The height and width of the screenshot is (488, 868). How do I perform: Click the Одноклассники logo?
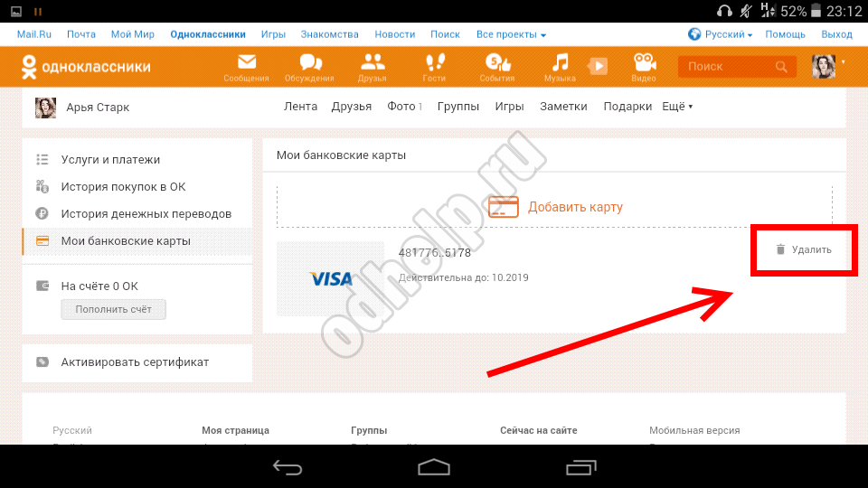point(86,67)
